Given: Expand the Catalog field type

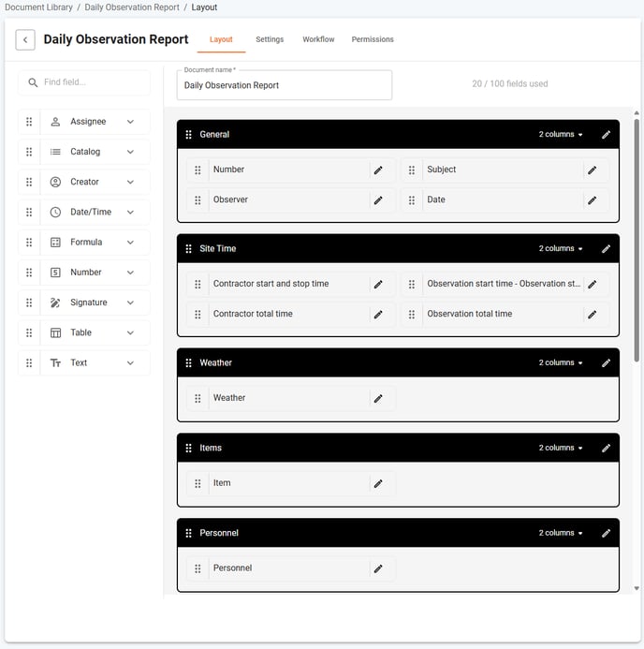Looking at the screenshot, I should (x=130, y=152).
